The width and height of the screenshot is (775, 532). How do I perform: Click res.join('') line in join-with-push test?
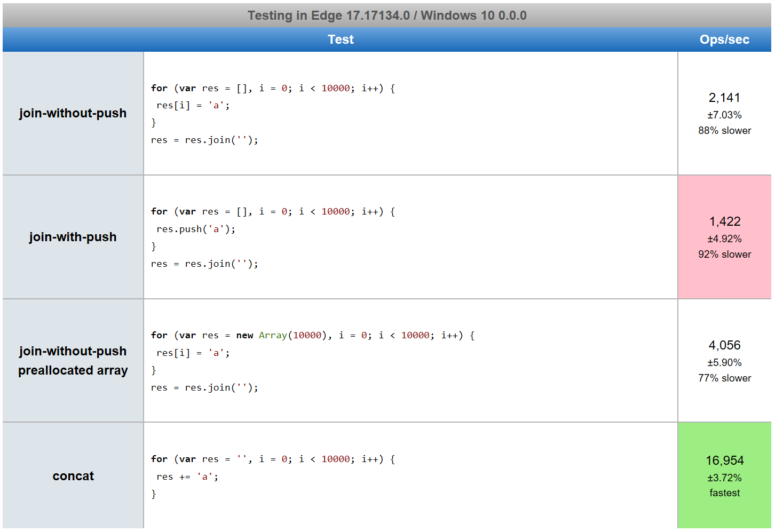point(204,264)
